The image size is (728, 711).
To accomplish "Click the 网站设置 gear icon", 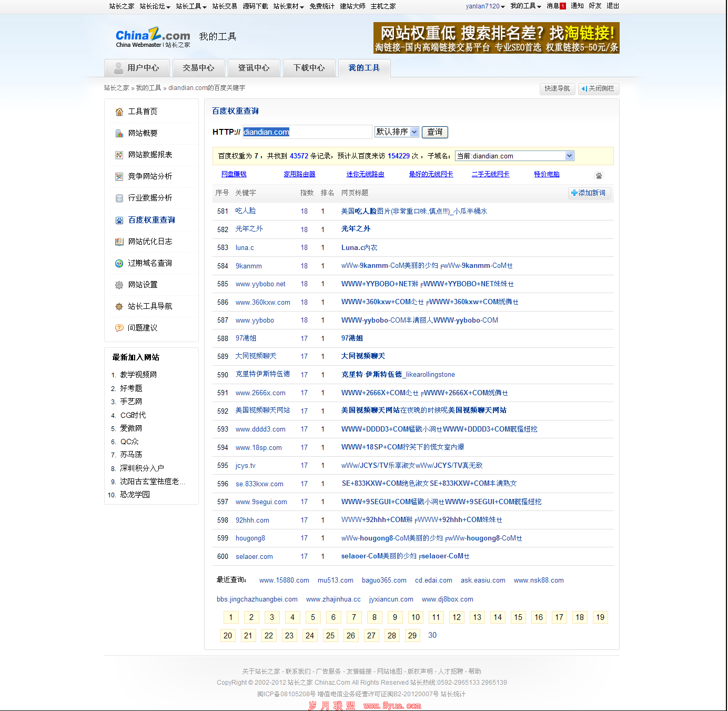I will click(119, 285).
